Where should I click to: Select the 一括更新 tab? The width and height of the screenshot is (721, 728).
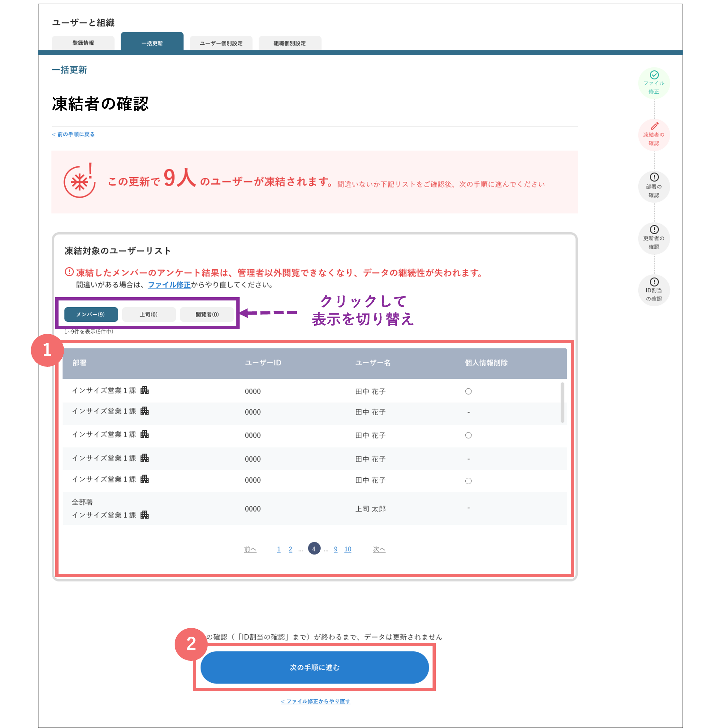pos(152,41)
